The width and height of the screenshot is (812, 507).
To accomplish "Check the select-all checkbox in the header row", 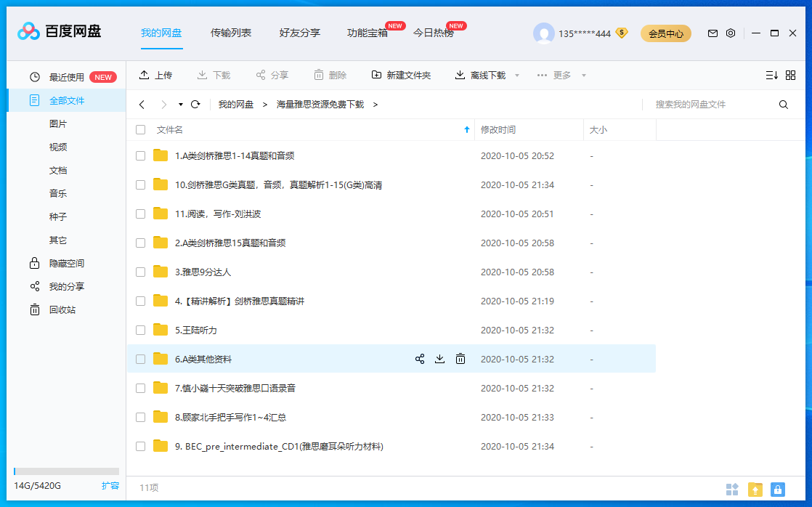I will coord(140,129).
